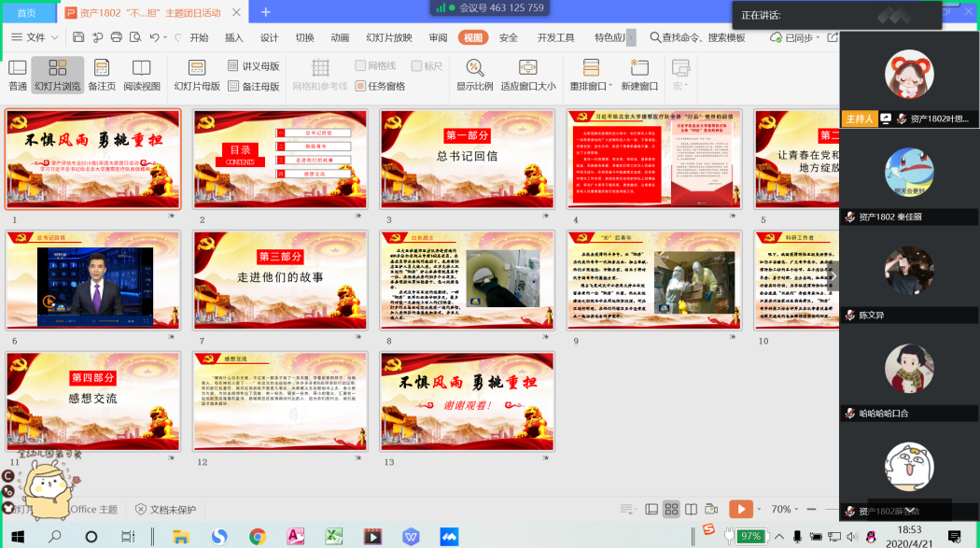Expand the undo history dropdown arrow

(165, 37)
